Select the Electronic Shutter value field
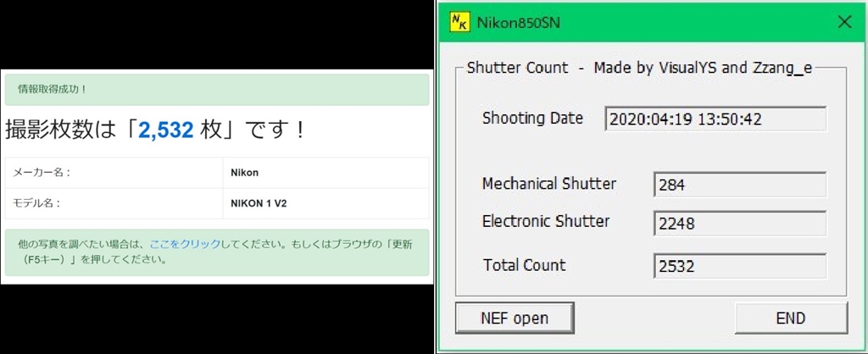Screen dimensions: 868x354 click(x=739, y=224)
